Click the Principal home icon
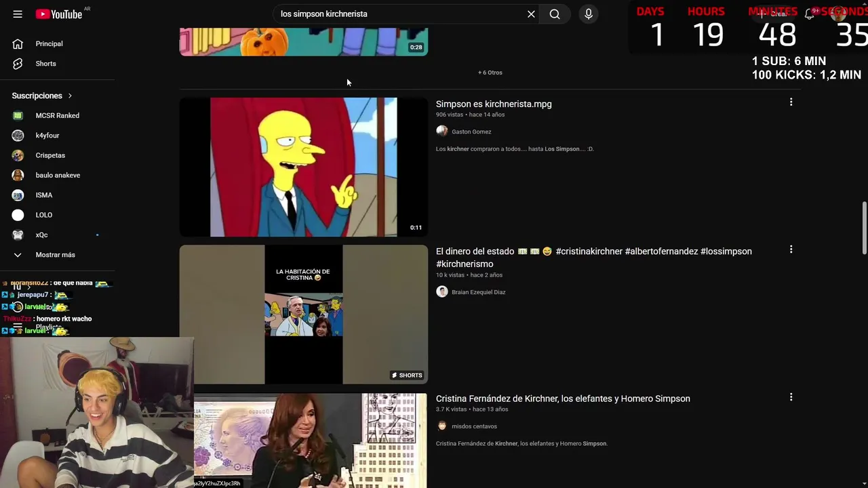 [18, 44]
